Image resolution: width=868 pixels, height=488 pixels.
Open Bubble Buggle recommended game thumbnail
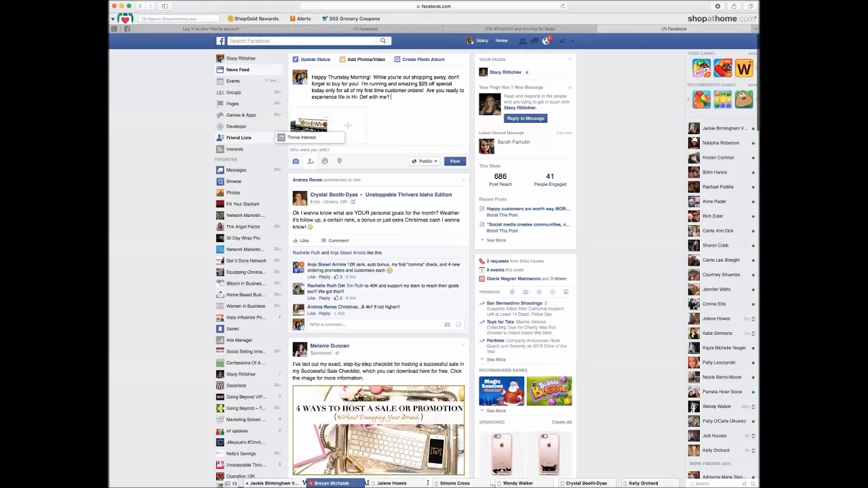point(549,391)
